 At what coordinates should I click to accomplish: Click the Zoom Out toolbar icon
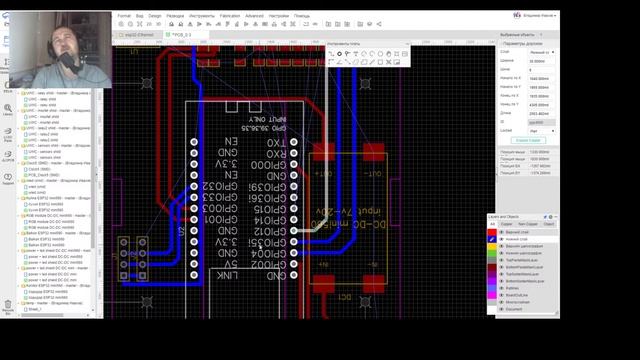pos(130,24)
